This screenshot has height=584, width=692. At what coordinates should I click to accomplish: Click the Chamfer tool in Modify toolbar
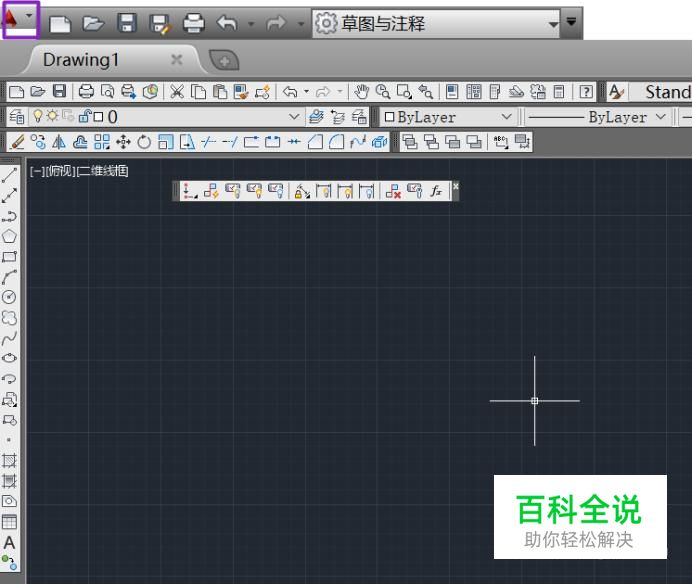(315, 142)
